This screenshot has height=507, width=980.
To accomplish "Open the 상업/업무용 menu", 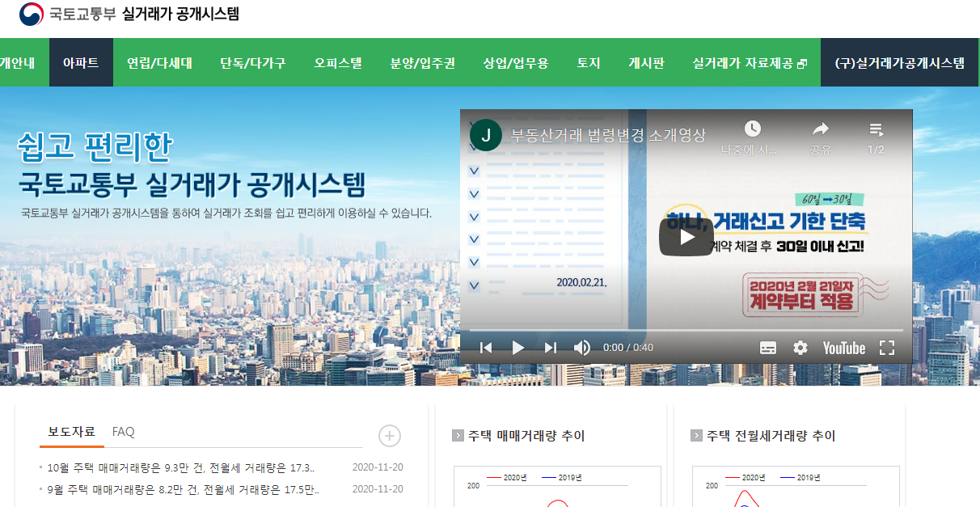I will coord(516,62).
